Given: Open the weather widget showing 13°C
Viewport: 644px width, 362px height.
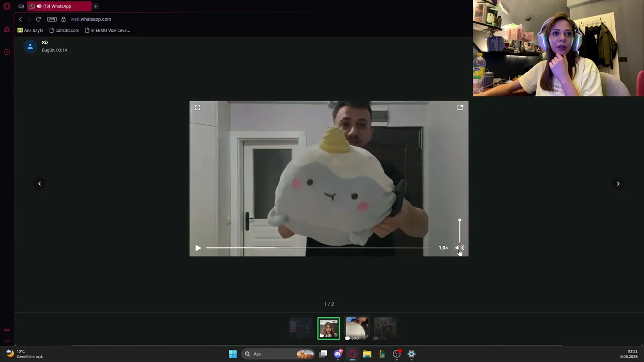Looking at the screenshot, I should [x=24, y=354].
